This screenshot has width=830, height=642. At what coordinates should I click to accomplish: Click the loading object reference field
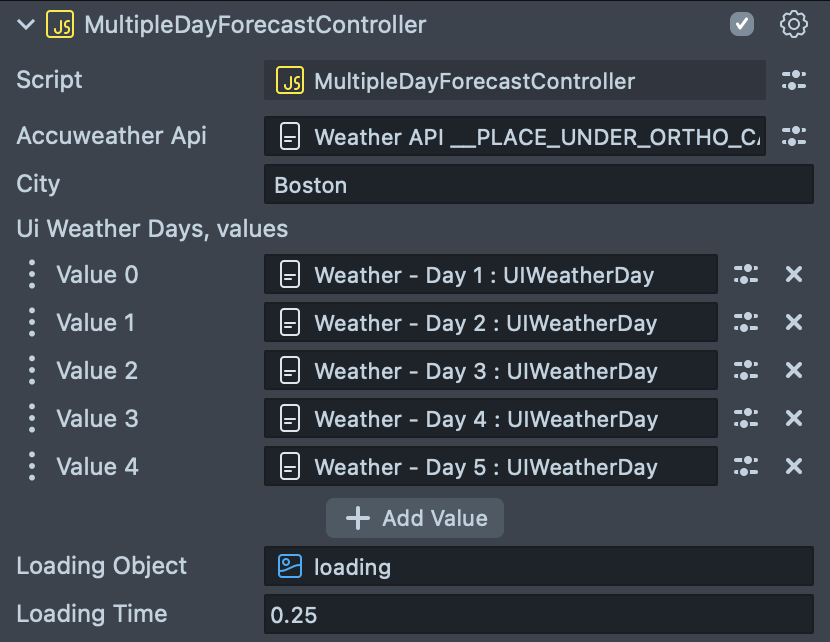pos(540,565)
